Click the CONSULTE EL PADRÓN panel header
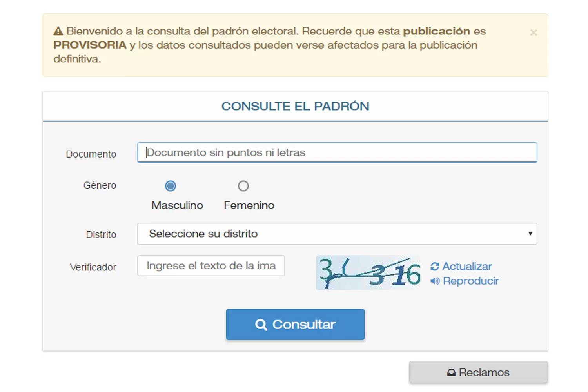 point(295,106)
